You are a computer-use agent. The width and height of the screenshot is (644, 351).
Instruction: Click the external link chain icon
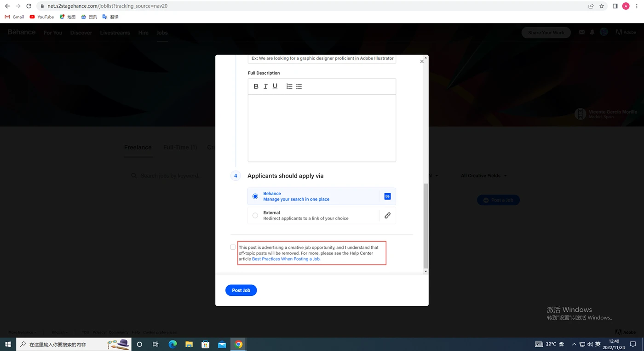pos(387,215)
